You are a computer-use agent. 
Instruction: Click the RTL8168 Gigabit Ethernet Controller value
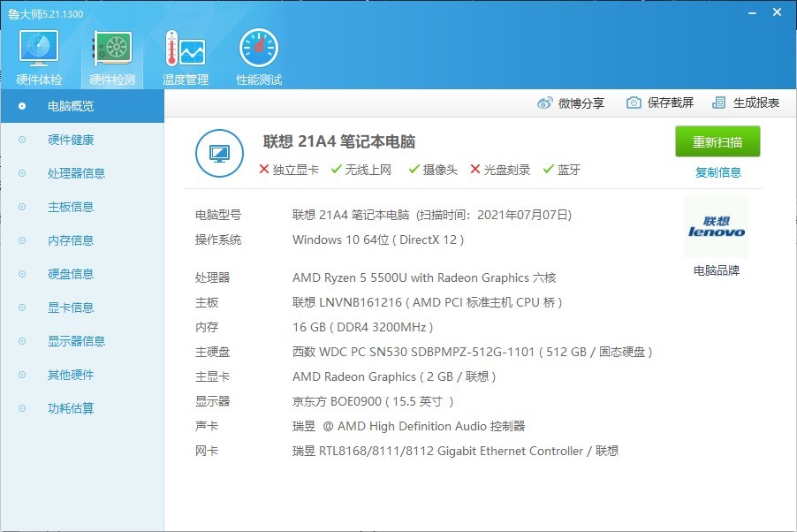pos(455,451)
